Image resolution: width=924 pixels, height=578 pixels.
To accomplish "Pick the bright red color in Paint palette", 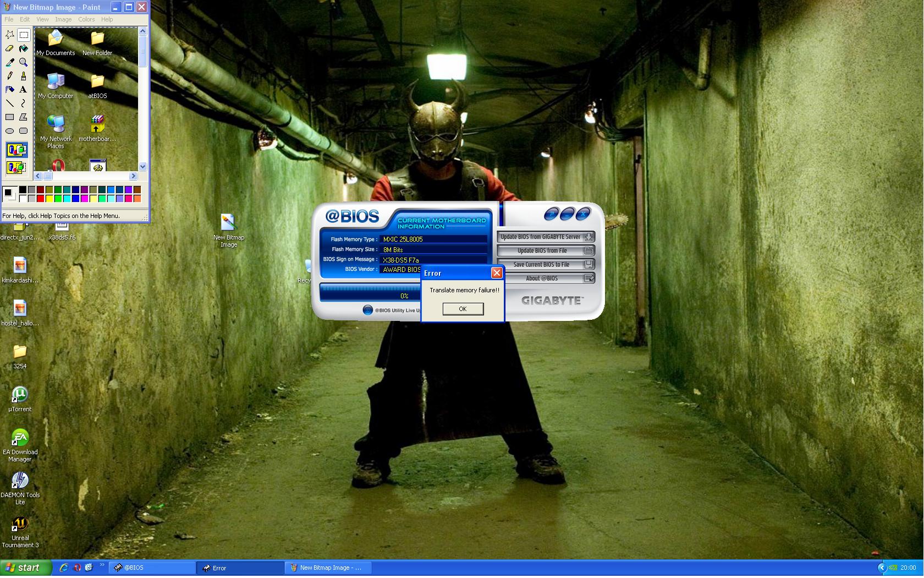I will [40, 199].
